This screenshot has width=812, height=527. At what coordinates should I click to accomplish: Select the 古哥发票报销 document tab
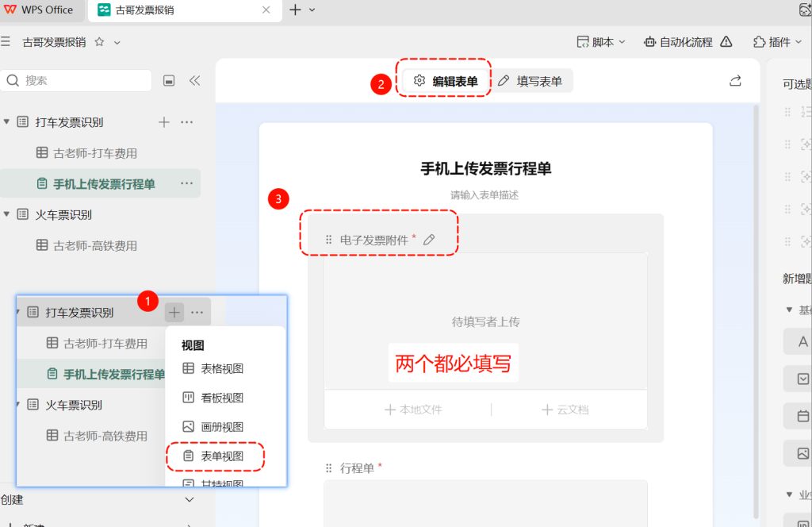pos(185,10)
